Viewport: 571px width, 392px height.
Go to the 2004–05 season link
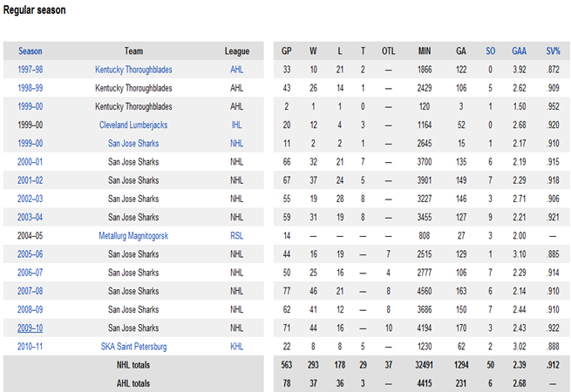(x=30, y=235)
